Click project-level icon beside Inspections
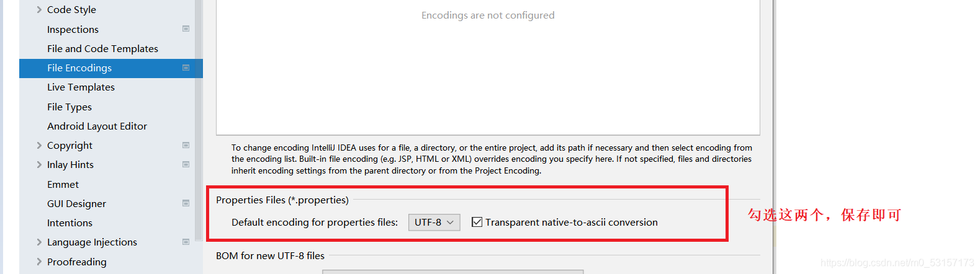980x274 pixels. [186, 29]
